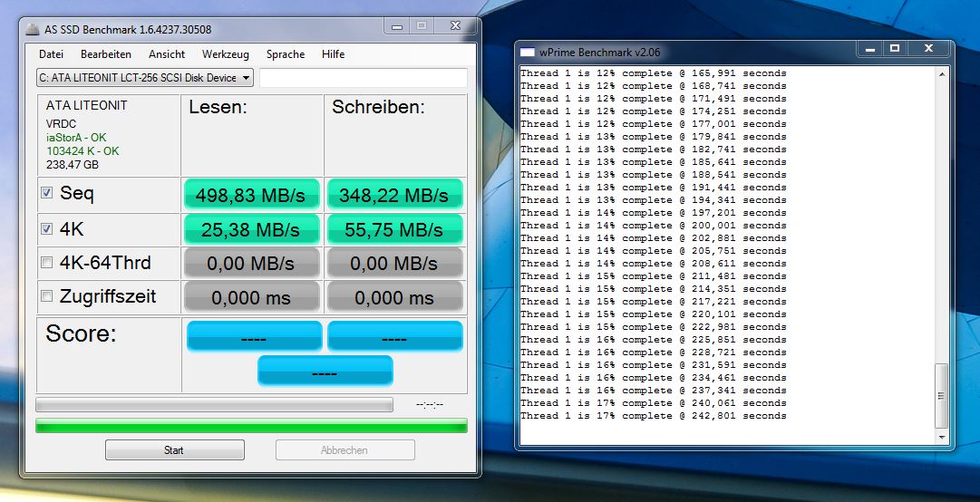Maximize the wPrime Benchmark window
The image size is (980, 502).
(895, 49)
